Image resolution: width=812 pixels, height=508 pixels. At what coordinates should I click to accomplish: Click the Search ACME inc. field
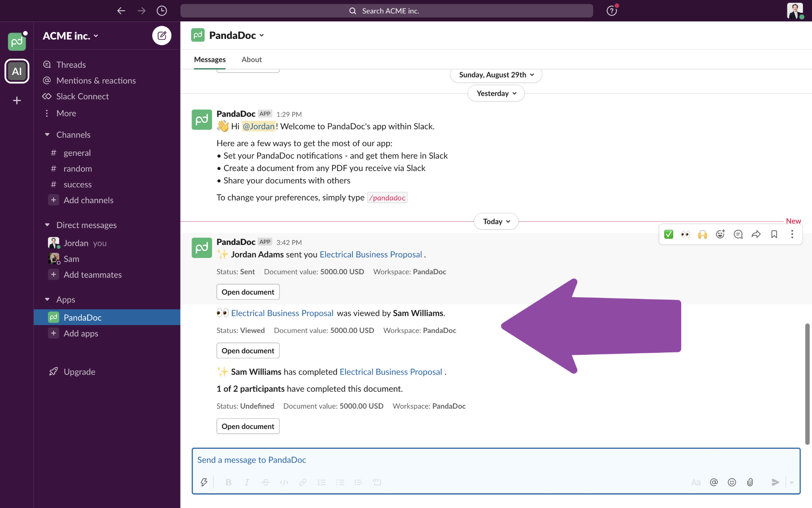point(387,11)
